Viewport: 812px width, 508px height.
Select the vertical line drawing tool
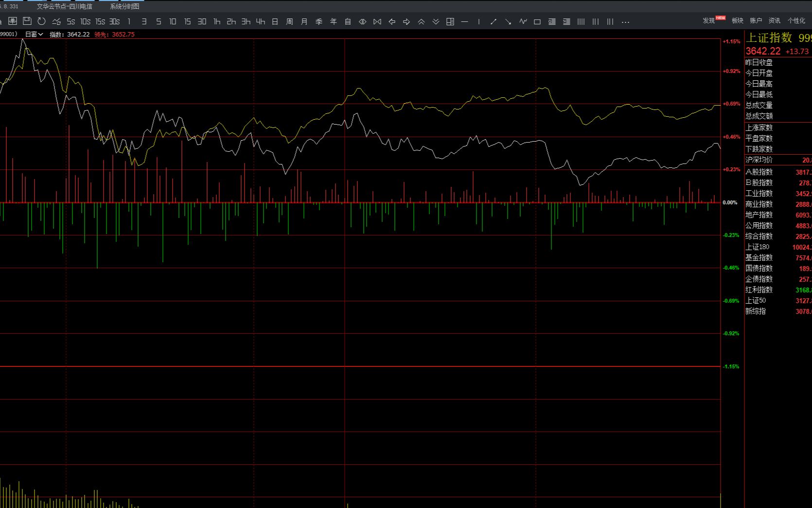[x=479, y=21]
